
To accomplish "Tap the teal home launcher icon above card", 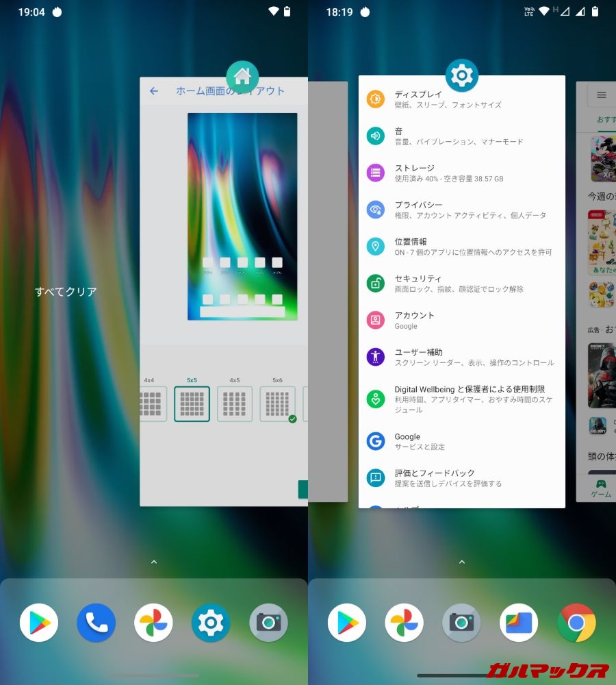I will point(242,77).
